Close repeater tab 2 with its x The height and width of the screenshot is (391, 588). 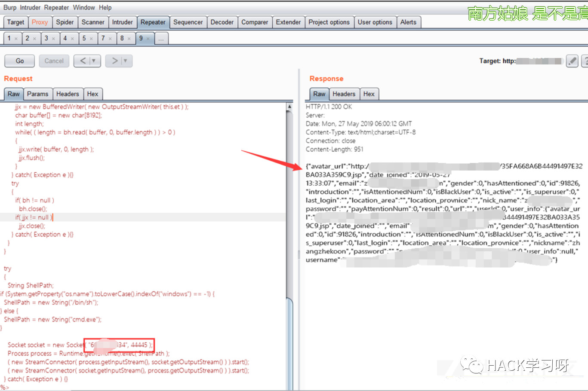click(x=34, y=39)
